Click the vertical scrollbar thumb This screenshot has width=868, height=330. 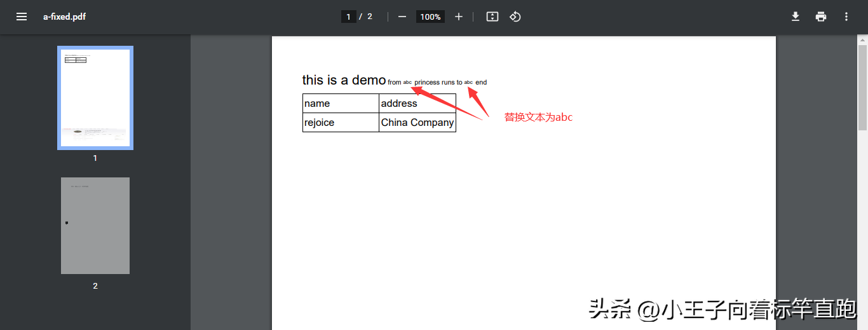(862, 87)
